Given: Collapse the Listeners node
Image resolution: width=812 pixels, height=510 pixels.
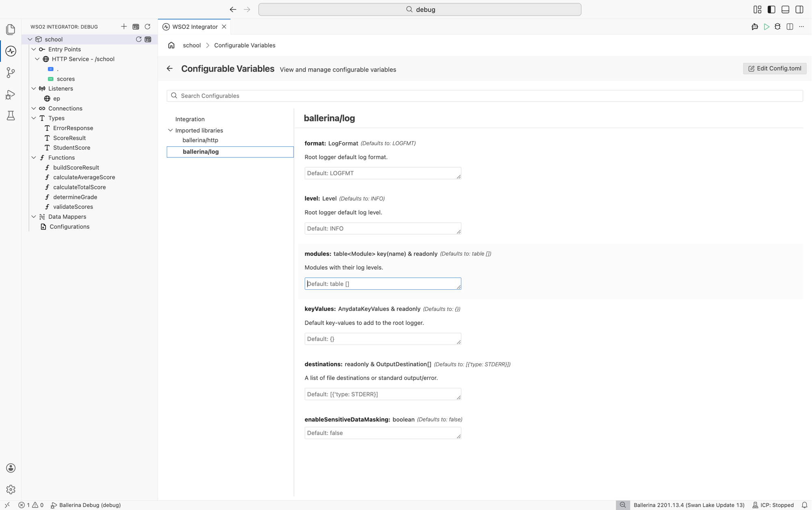Looking at the screenshot, I should point(34,89).
